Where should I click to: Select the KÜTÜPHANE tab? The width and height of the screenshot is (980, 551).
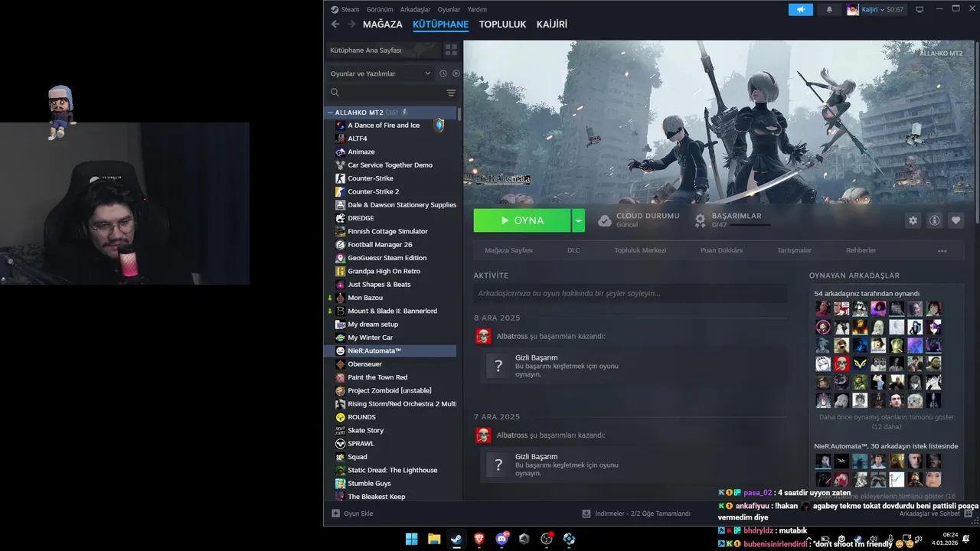click(x=440, y=24)
